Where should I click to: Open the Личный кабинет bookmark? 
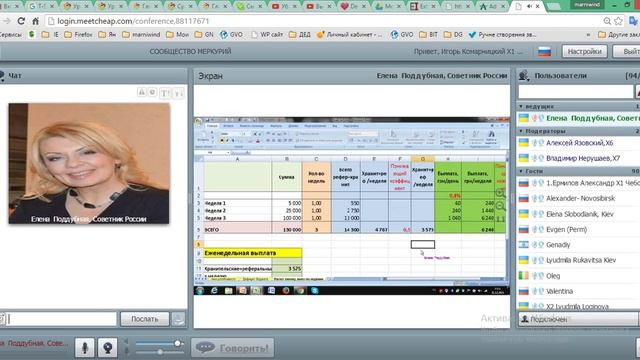tap(349, 35)
